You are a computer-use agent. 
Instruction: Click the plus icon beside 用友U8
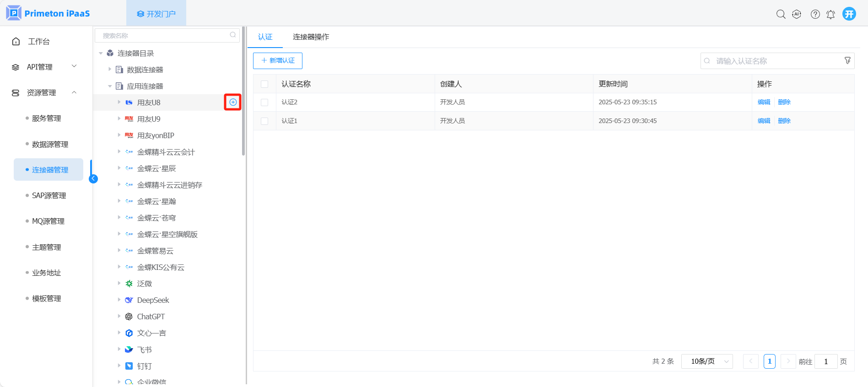[233, 102]
